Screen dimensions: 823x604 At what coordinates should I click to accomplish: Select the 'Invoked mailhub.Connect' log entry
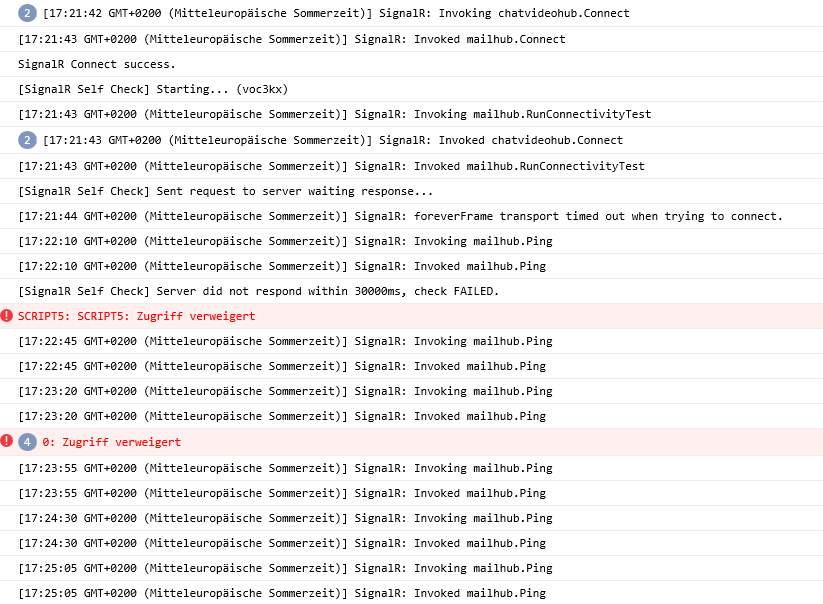point(291,39)
